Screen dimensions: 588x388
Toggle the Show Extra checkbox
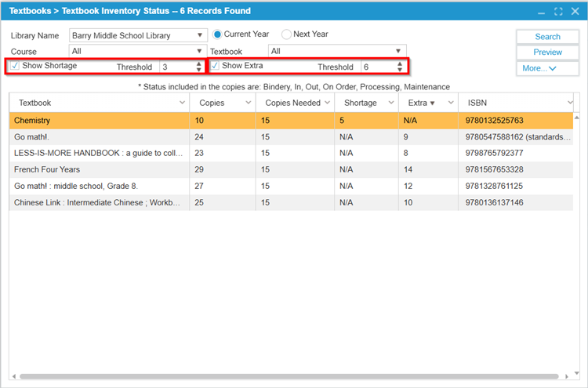215,66
